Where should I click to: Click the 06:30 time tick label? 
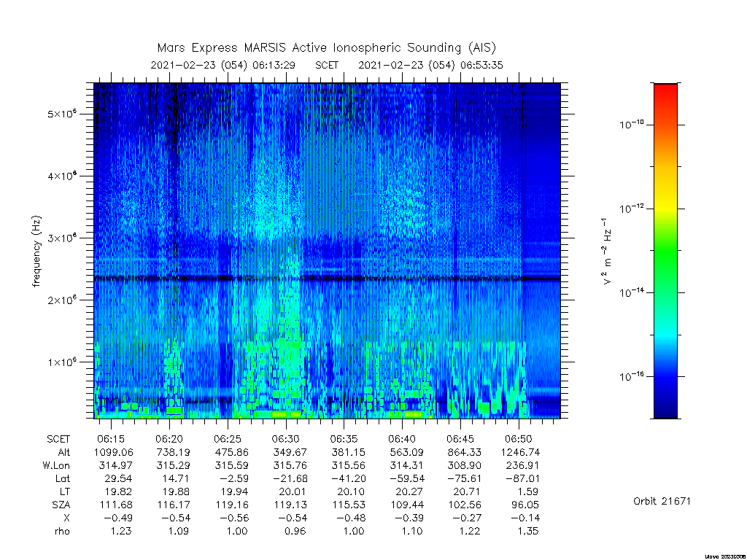click(x=285, y=439)
